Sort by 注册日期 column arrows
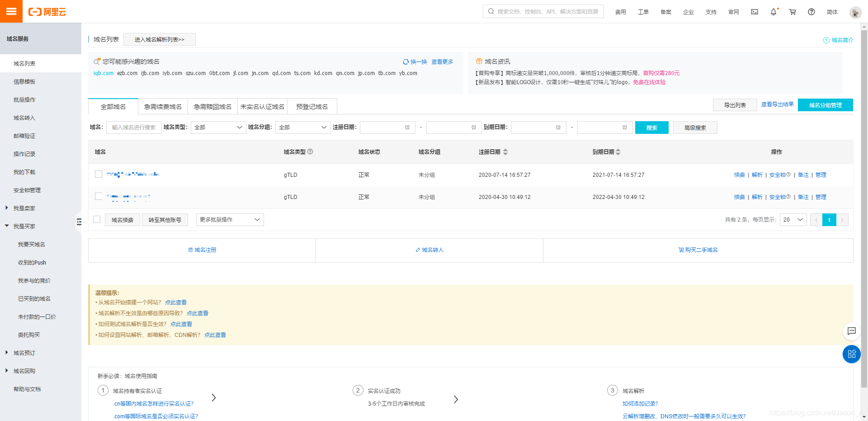Viewport: 868px width, 421px height. coord(505,152)
